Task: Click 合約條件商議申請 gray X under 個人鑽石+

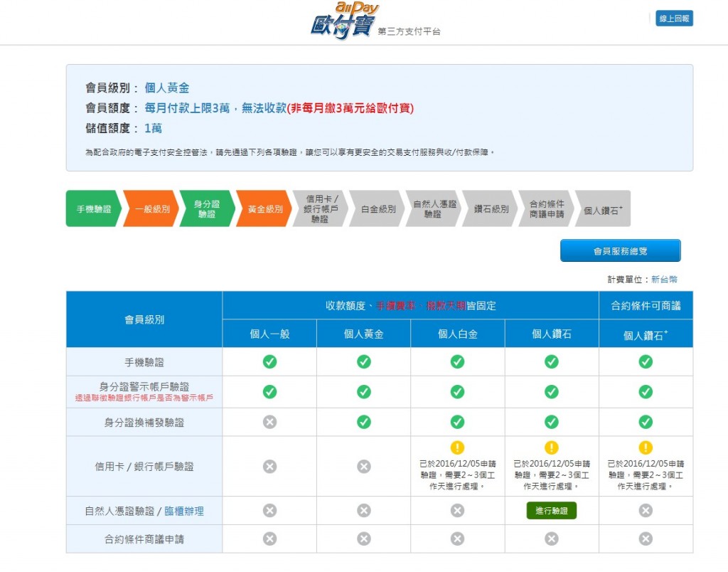Action: (x=646, y=539)
